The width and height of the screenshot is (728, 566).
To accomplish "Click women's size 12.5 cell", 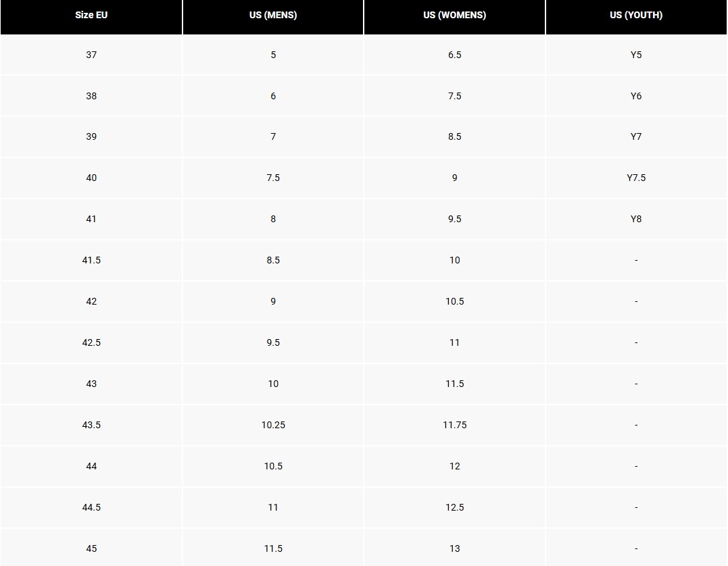I will coord(454,507).
